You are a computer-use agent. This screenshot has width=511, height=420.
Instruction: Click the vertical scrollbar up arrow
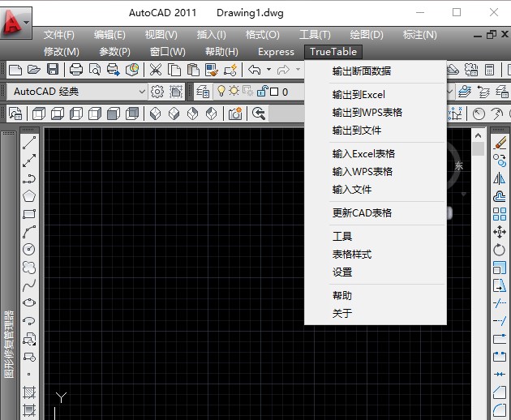pos(478,135)
